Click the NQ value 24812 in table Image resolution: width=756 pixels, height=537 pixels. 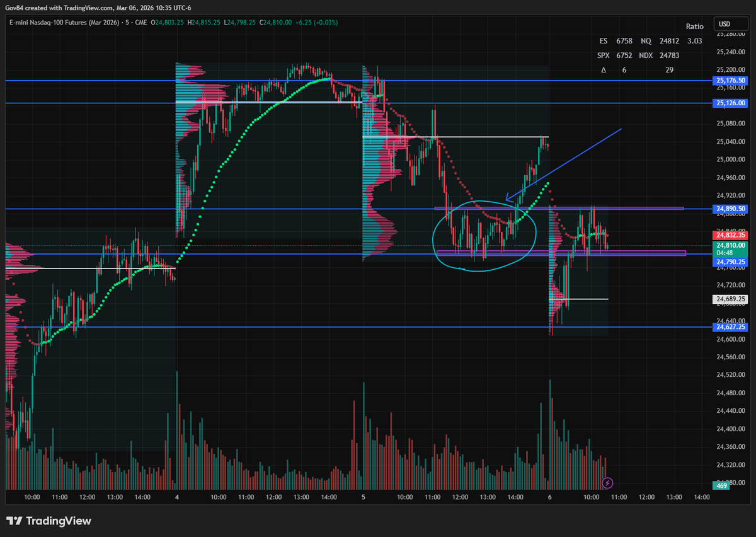point(669,41)
